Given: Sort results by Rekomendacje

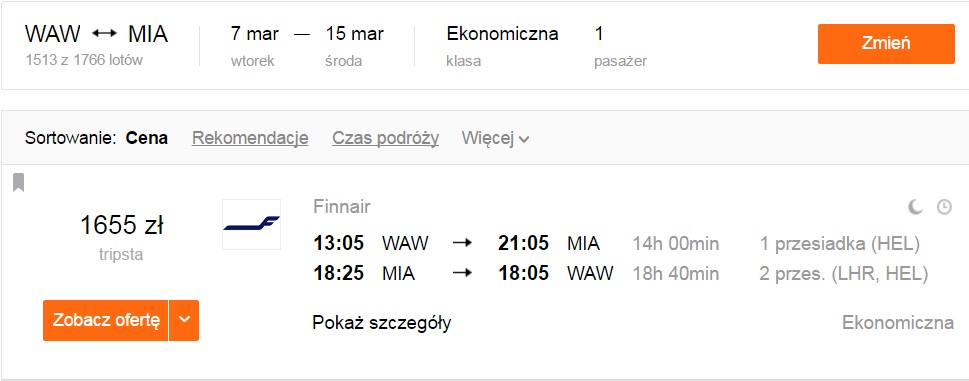Looking at the screenshot, I should tap(250, 138).
